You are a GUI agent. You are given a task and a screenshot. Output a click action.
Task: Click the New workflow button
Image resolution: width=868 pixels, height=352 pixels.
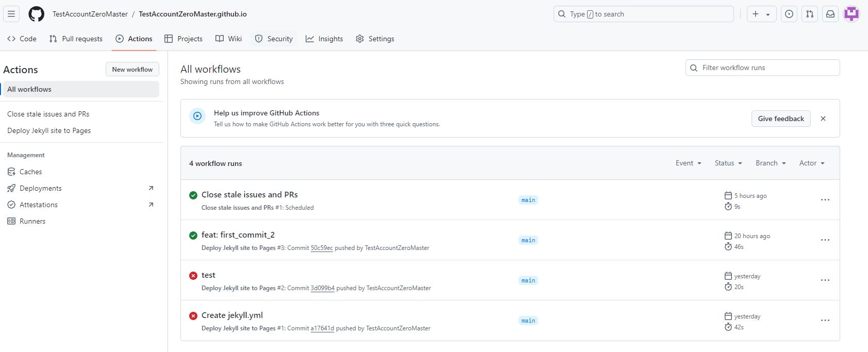coord(132,69)
